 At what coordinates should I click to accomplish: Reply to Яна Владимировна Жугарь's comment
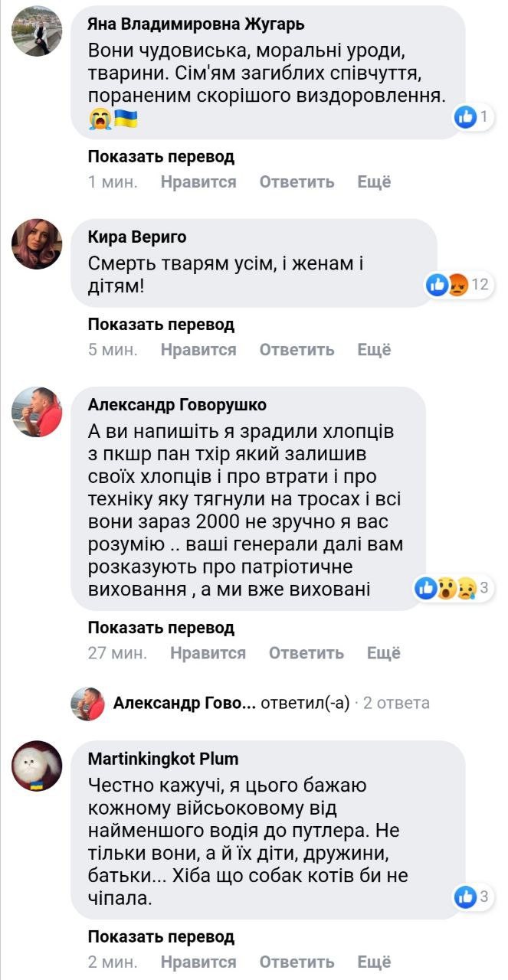coord(297,182)
